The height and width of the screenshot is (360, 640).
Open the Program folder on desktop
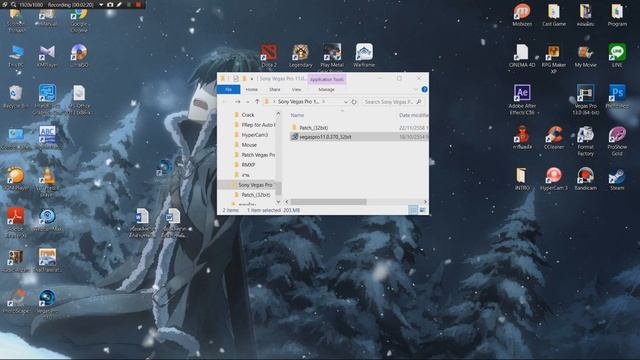(x=617, y=15)
